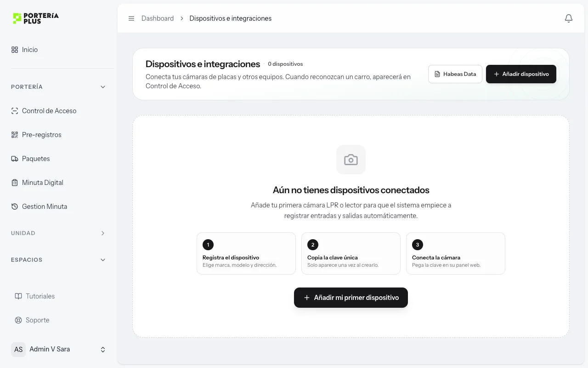Click the camera icon in the empty state

click(x=351, y=160)
